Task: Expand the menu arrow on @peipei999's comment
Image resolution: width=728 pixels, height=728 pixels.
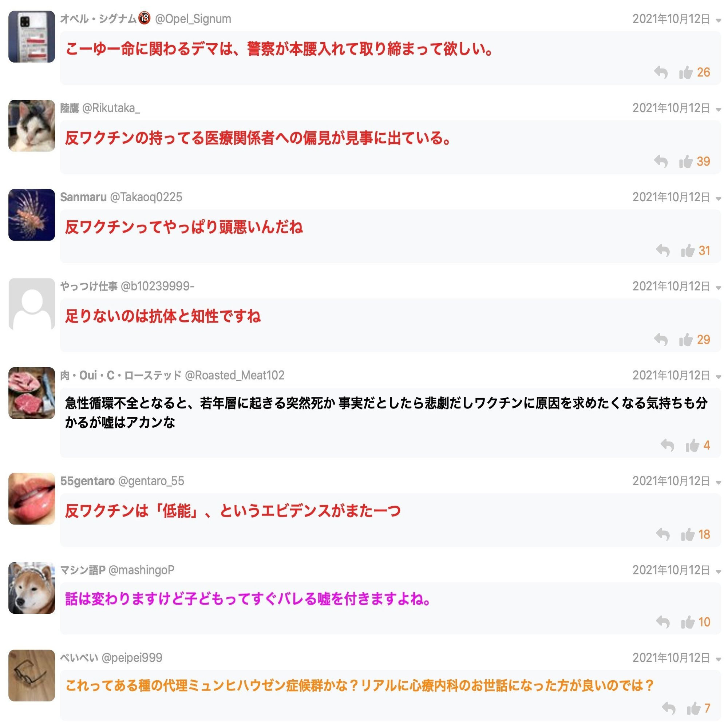Action: click(718, 660)
